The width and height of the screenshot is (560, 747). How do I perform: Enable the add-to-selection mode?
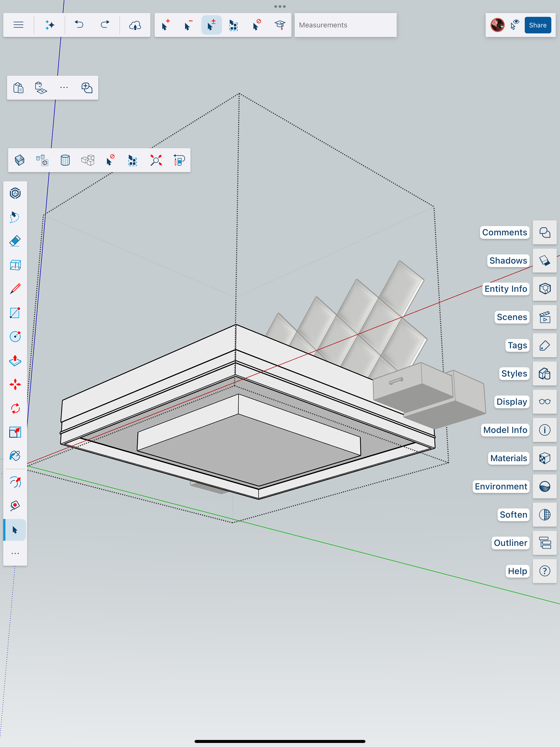165,25
